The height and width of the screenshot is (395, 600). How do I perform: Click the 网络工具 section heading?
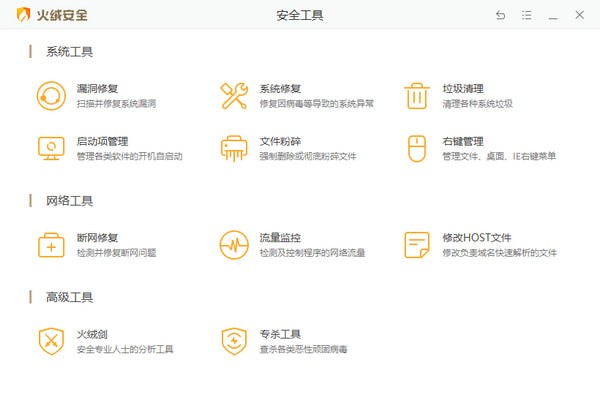[x=69, y=201]
